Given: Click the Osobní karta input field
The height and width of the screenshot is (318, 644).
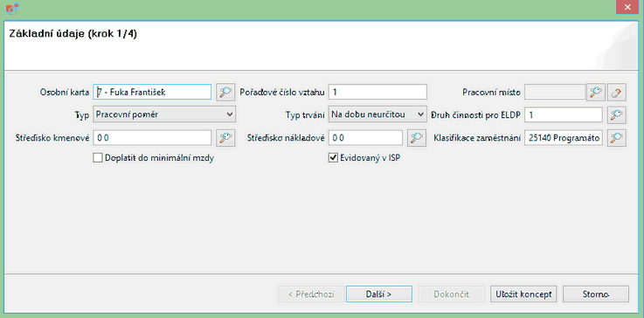Looking at the screenshot, I should tap(152, 92).
